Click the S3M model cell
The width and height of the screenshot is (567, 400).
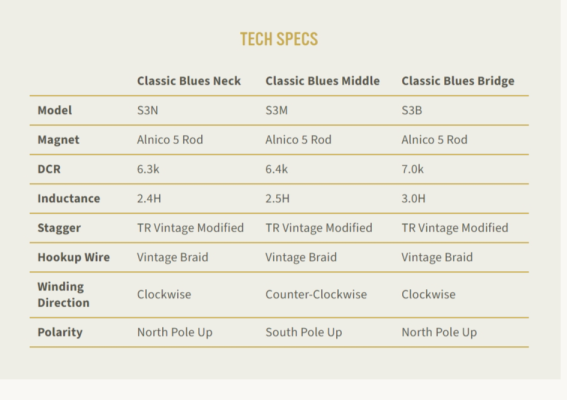277,110
